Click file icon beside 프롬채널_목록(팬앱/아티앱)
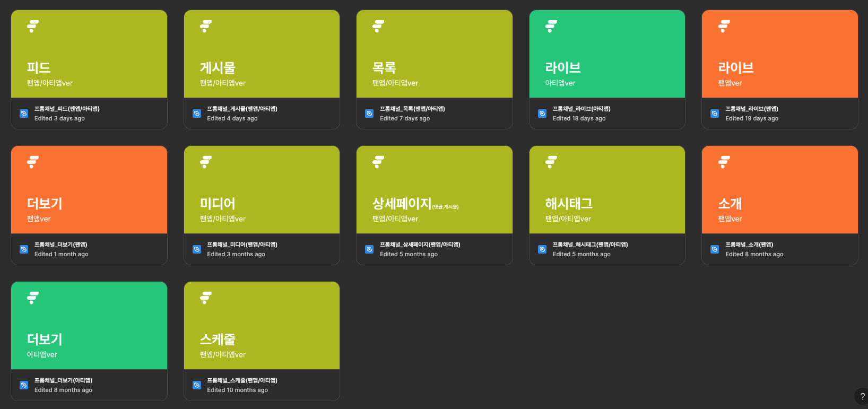This screenshot has width=868, height=409. 369,114
